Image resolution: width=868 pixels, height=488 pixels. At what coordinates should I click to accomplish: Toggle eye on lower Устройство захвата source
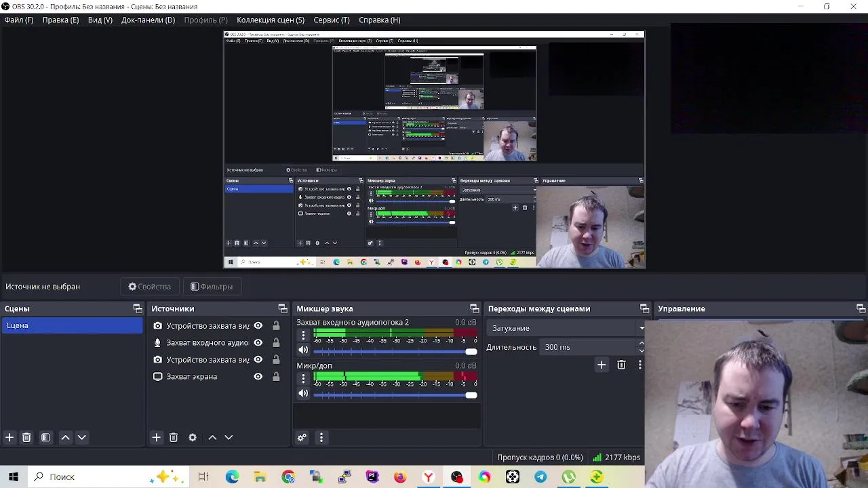click(258, 359)
